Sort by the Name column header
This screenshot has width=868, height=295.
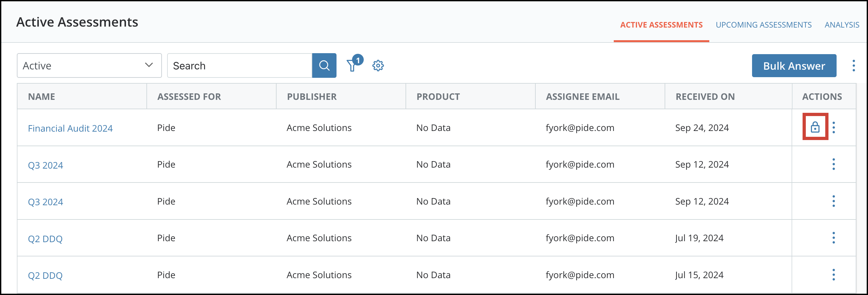click(41, 97)
